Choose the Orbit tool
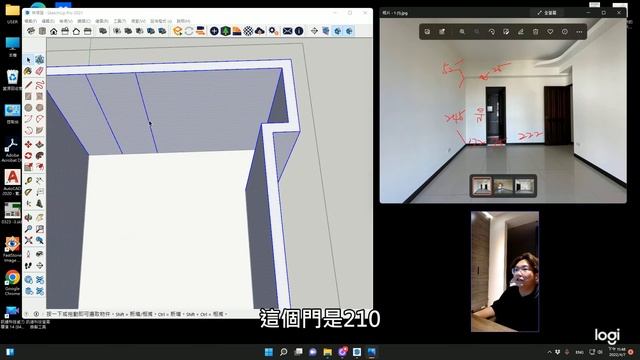640x360 pixels. pos(28,218)
